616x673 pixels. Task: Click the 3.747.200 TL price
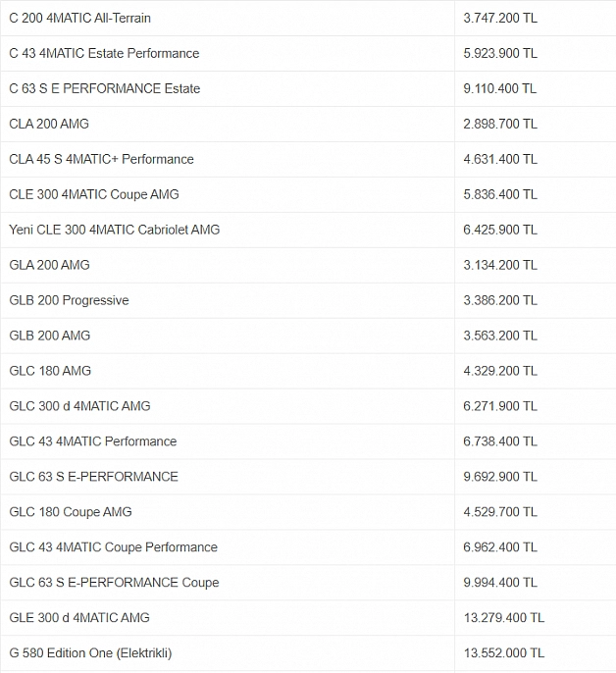[500, 18]
